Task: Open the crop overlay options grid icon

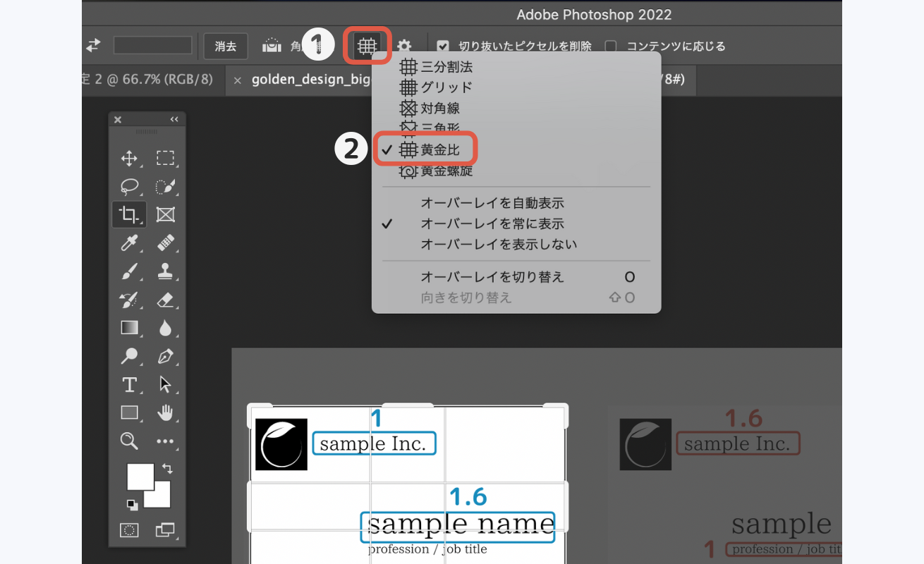Action: point(366,47)
